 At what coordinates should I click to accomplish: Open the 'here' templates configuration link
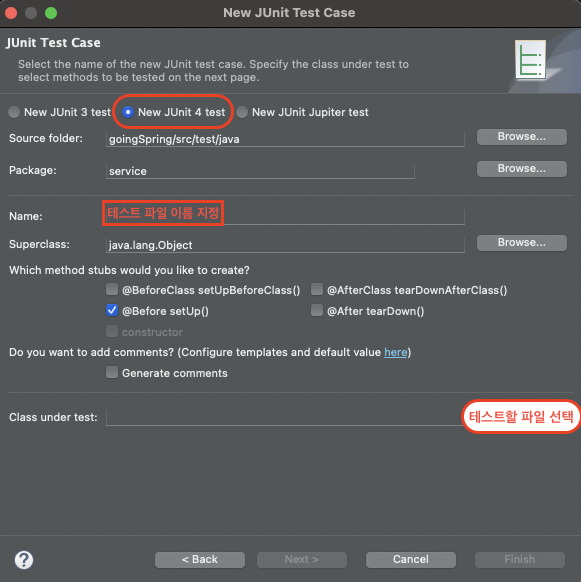[x=395, y=352]
